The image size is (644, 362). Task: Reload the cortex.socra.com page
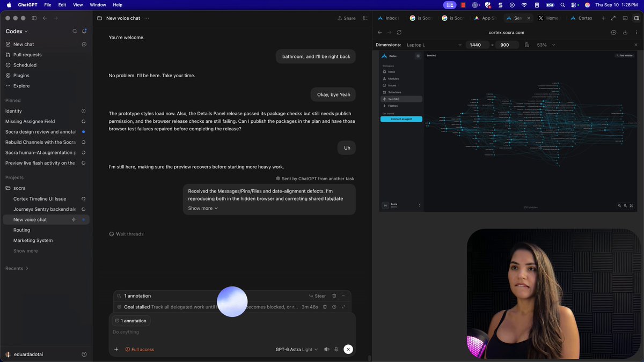tap(399, 32)
